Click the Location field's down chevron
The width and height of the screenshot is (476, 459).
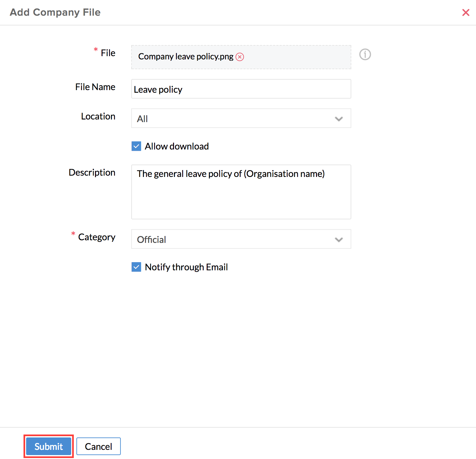[339, 119]
